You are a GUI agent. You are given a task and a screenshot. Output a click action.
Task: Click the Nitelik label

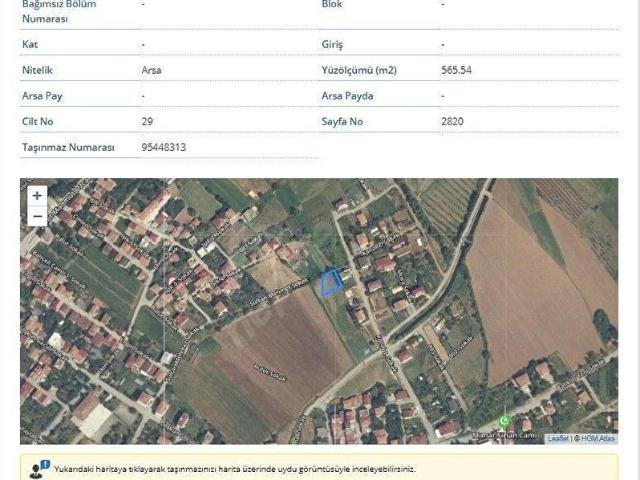(x=37, y=70)
